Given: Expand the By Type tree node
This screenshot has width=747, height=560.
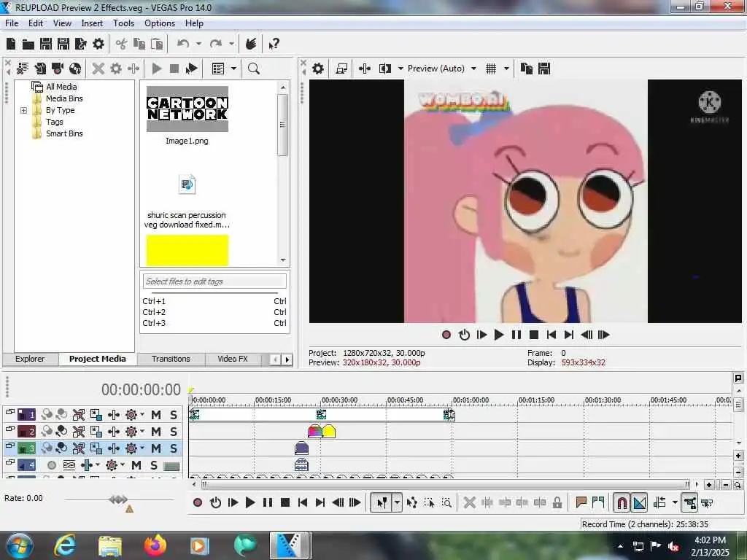Looking at the screenshot, I should tap(23, 110).
